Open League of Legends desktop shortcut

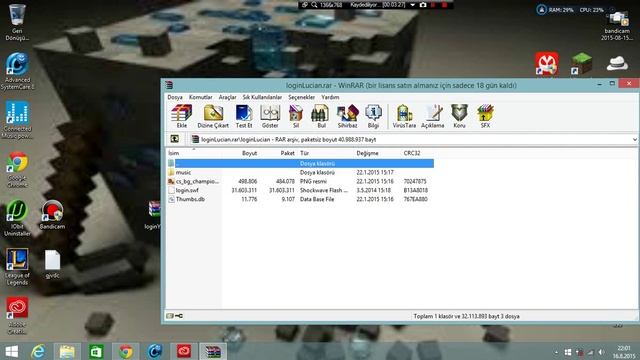17,267
